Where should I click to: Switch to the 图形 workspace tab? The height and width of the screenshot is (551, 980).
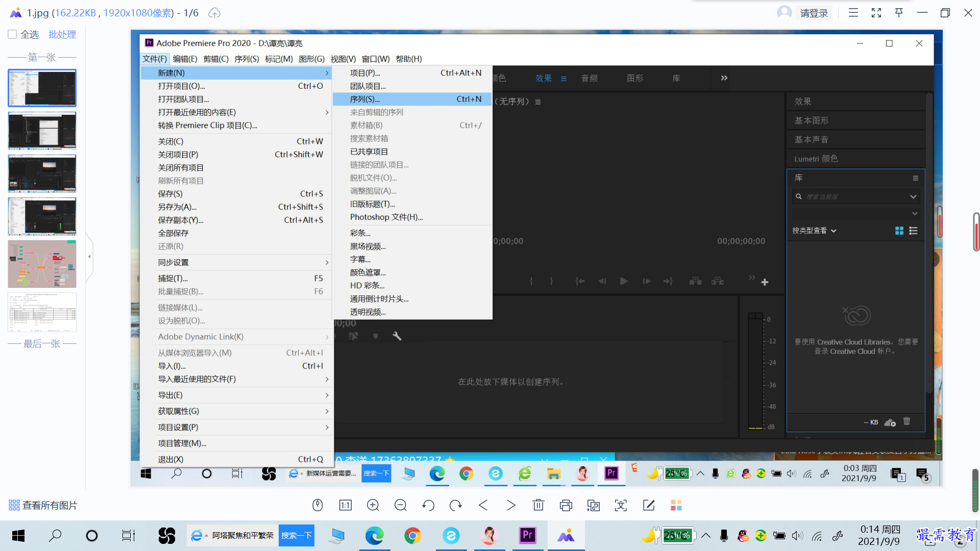[x=635, y=78]
